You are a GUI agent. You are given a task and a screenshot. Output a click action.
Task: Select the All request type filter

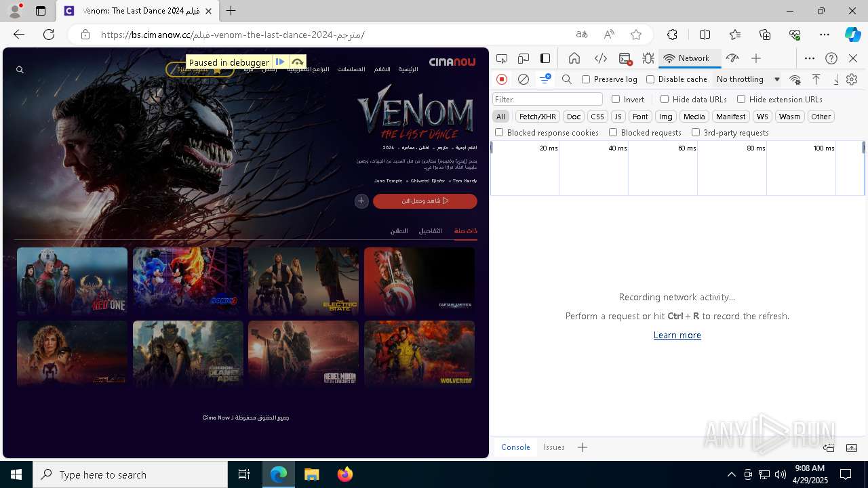500,117
